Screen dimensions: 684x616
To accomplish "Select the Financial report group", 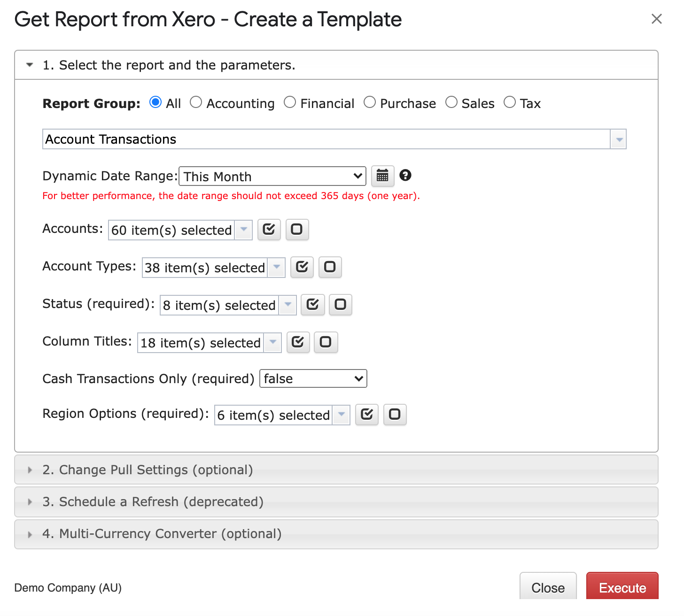I will click(x=290, y=102).
